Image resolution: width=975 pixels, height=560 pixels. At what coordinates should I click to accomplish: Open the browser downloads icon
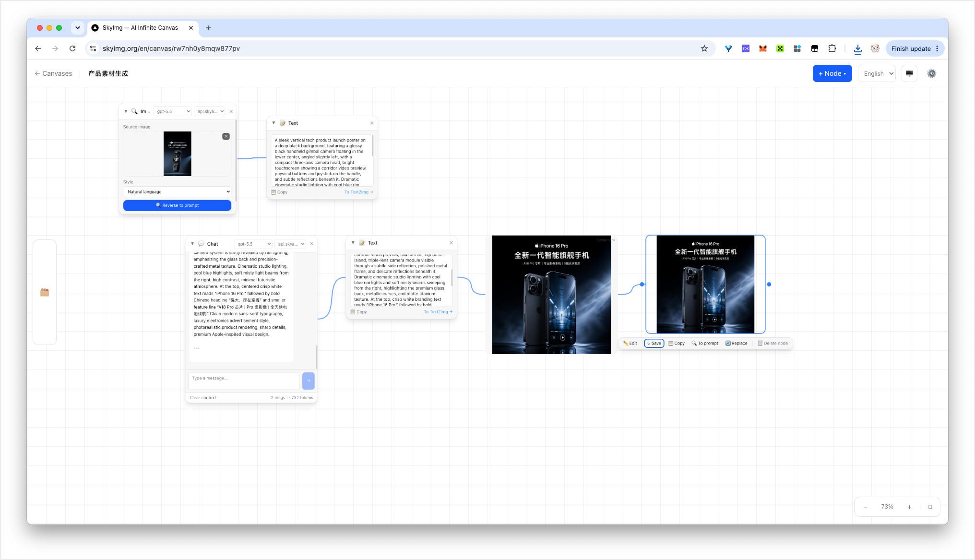(x=858, y=48)
